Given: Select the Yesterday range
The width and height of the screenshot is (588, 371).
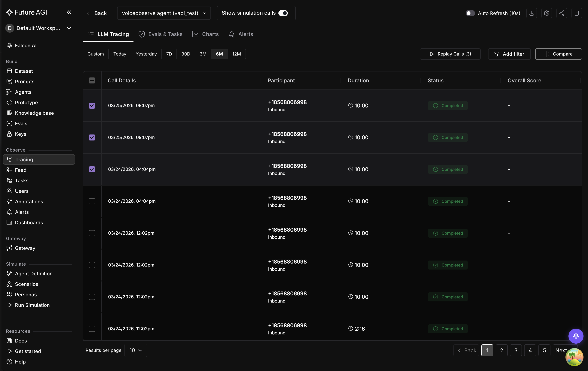Looking at the screenshot, I should pyautogui.click(x=146, y=54).
